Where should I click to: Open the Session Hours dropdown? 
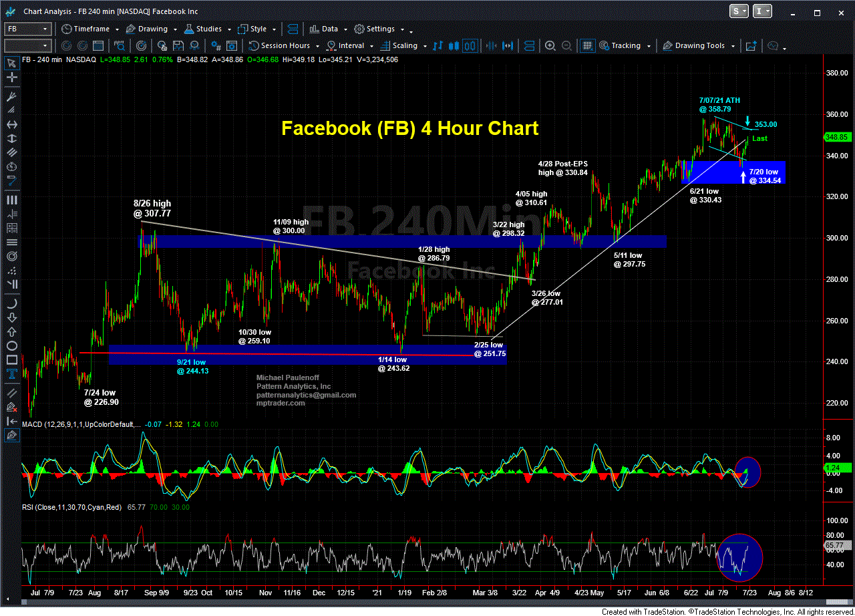coord(283,46)
